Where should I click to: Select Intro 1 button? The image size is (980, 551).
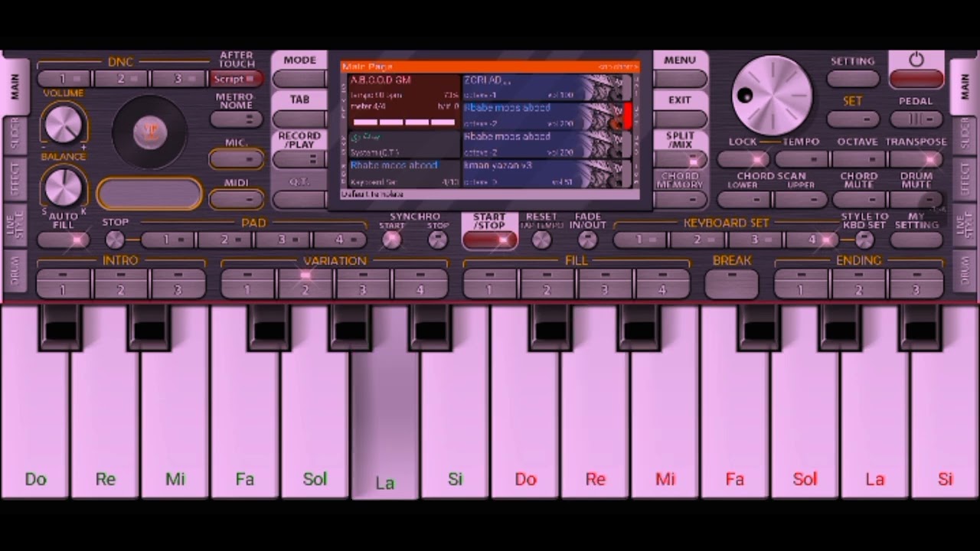64,283
